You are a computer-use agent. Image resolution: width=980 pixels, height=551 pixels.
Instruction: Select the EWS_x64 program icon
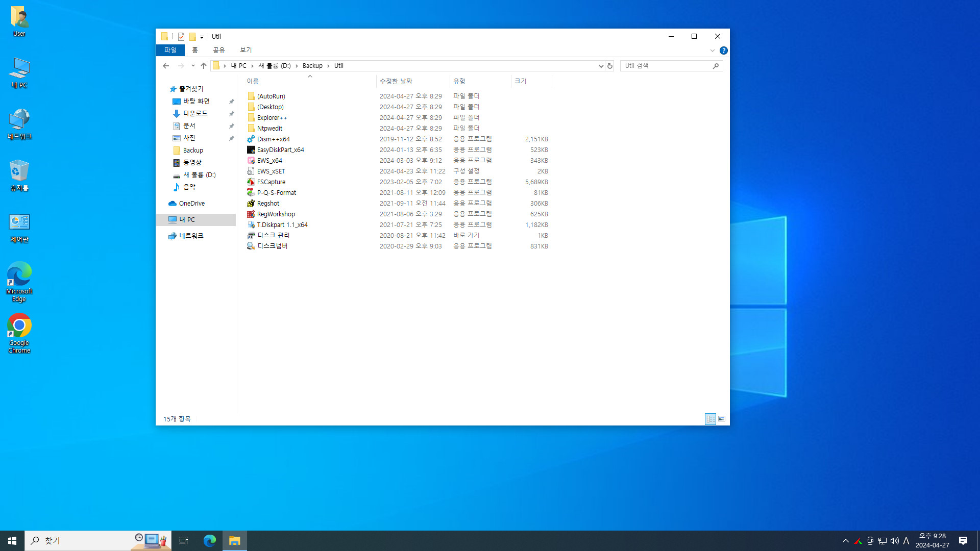[x=251, y=160]
